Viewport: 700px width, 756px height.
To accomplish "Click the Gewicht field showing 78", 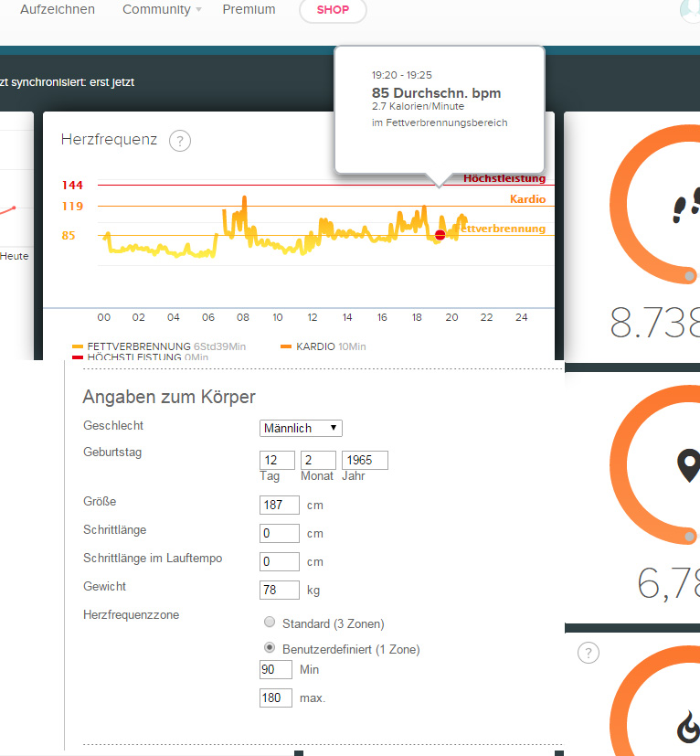I will click(280, 591).
